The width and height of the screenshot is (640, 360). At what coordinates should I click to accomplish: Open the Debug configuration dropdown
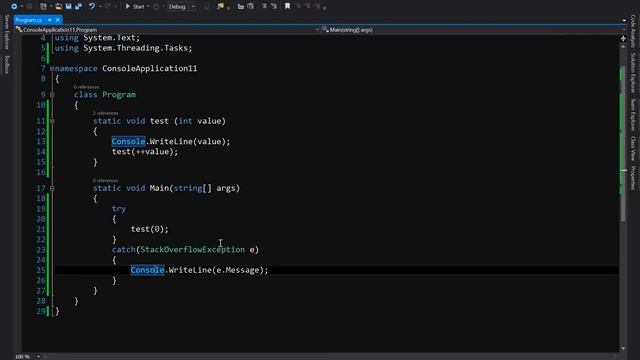pyautogui.click(x=182, y=7)
